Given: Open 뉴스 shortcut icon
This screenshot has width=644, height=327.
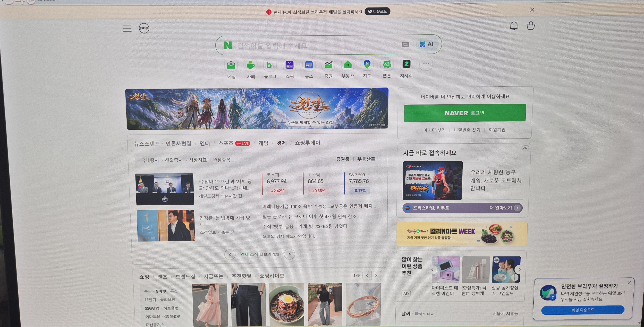Looking at the screenshot, I should (x=309, y=65).
